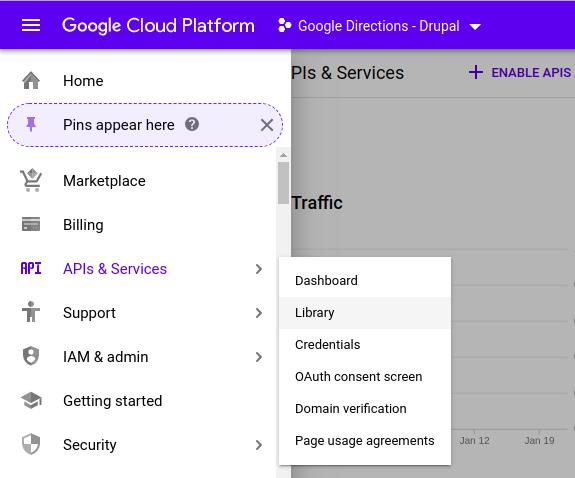Click the IAM & admin shield icon
575x478 pixels.
pos(31,356)
